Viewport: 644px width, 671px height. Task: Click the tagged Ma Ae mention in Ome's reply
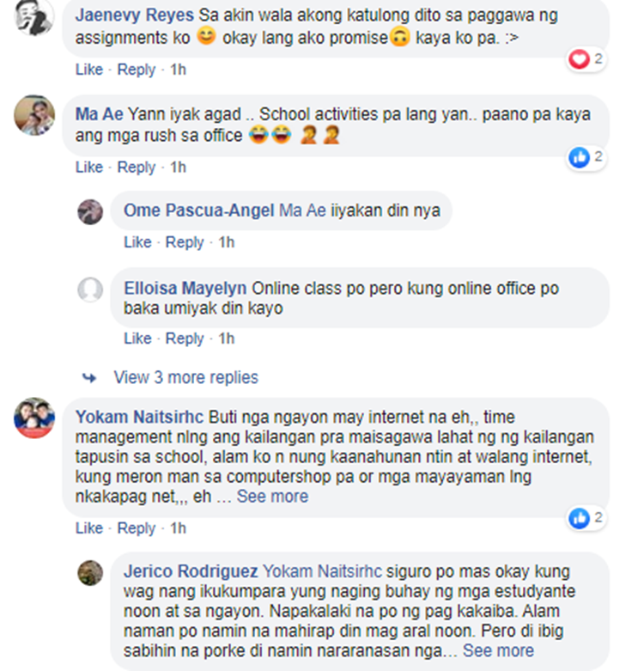(303, 210)
